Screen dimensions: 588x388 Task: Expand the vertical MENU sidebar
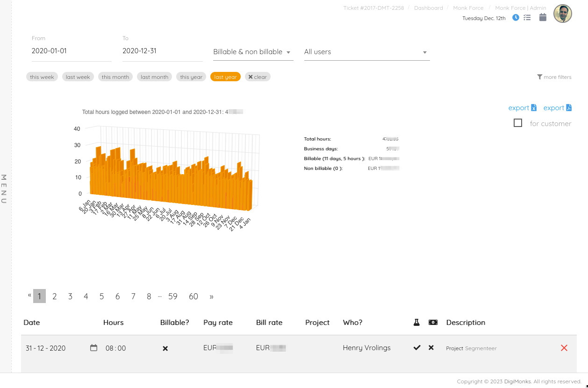click(x=4, y=189)
